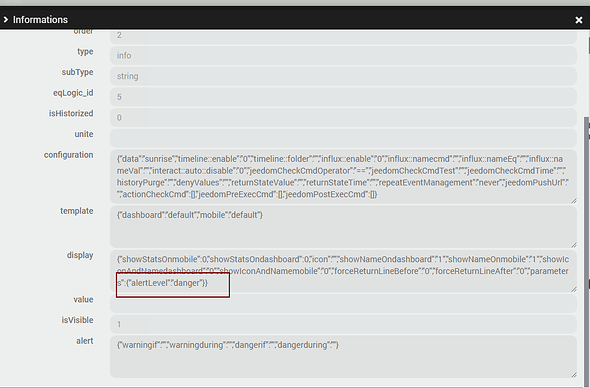Click the subType field showing string

(x=343, y=76)
